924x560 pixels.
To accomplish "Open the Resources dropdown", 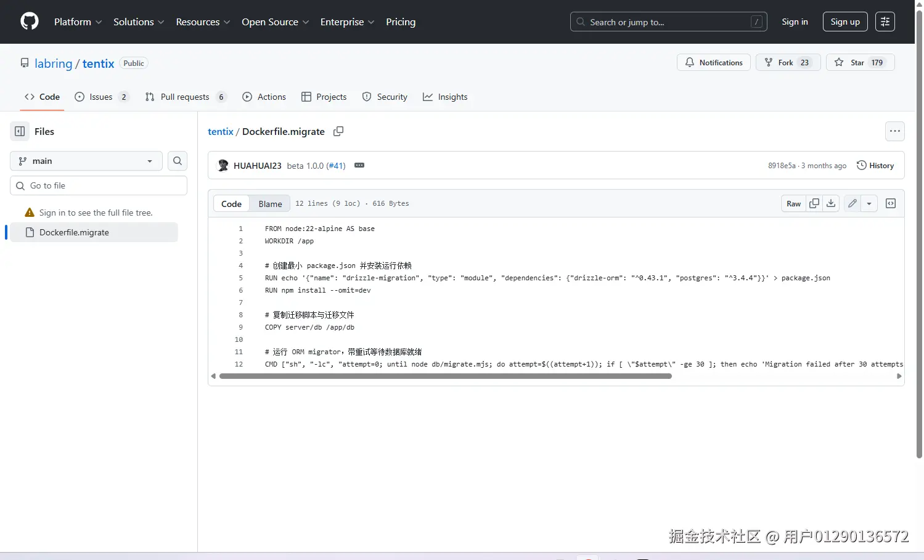I will (203, 22).
